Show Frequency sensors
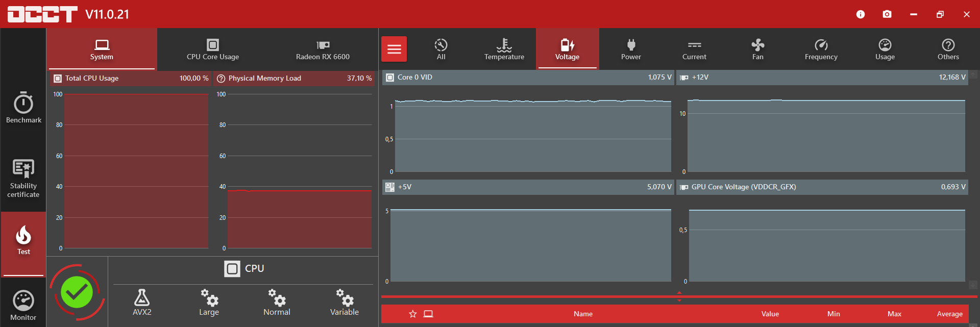Image resolution: width=980 pixels, height=327 pixels. point(821,49)
